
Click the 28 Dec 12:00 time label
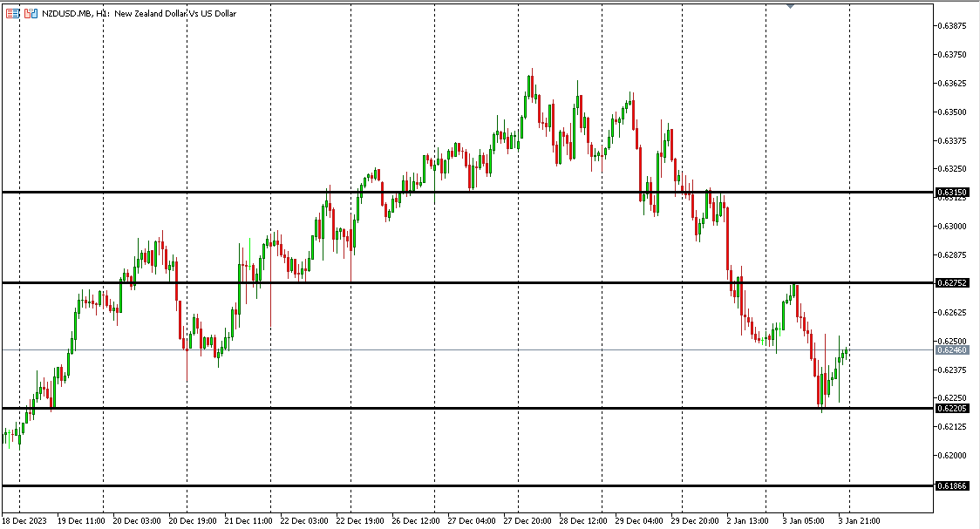click(583, 521)
